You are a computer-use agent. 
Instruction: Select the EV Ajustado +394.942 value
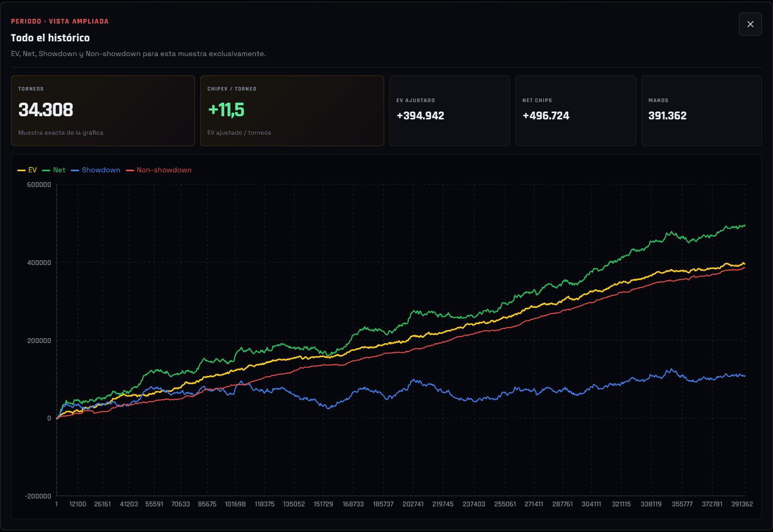point(420,116)
